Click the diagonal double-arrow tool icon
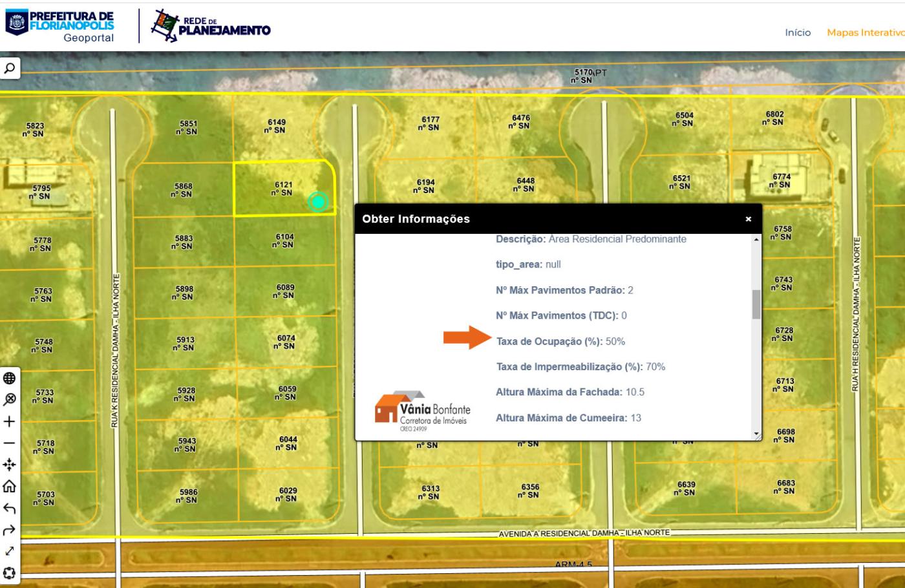The height and width of the screenshot is (588, 905). (x=10, y=552)
